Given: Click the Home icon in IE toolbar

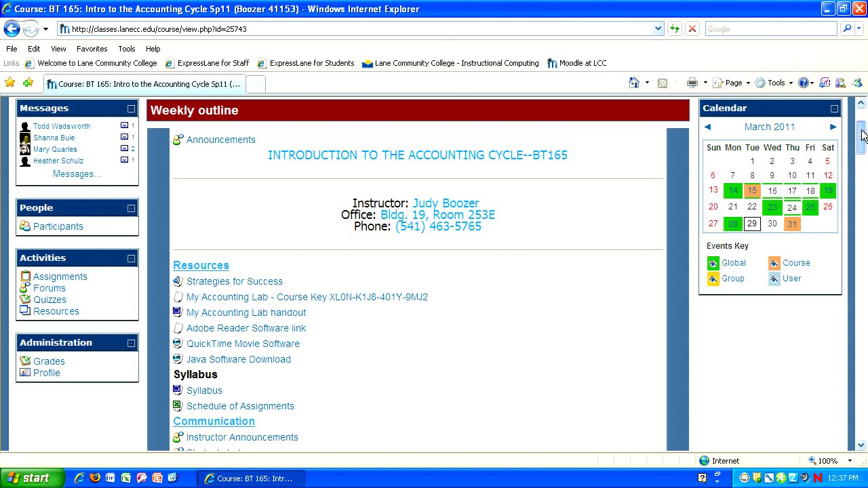Looking at the screenshot, I should (633, 83).
